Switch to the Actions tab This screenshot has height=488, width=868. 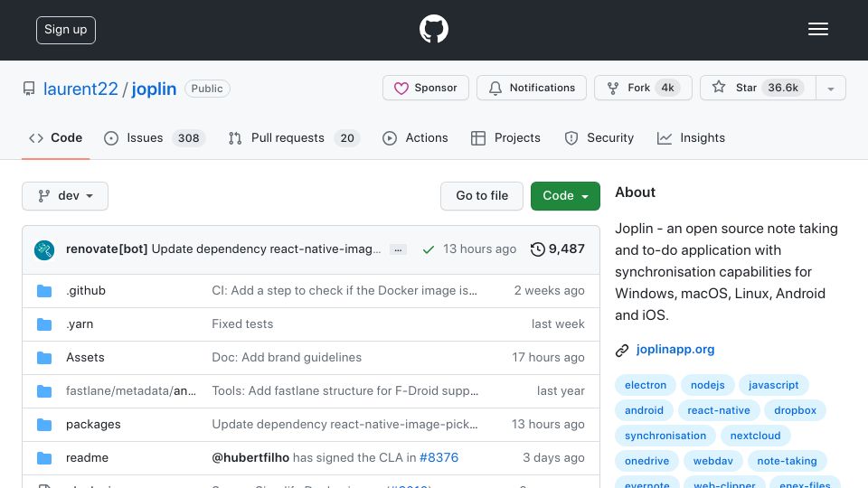(x=415, y=137)
